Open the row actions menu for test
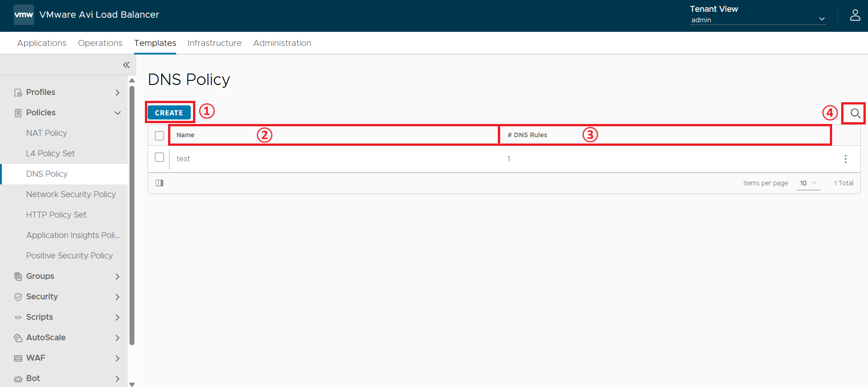Screen dimensions: 868x387 tap(845, 159)
